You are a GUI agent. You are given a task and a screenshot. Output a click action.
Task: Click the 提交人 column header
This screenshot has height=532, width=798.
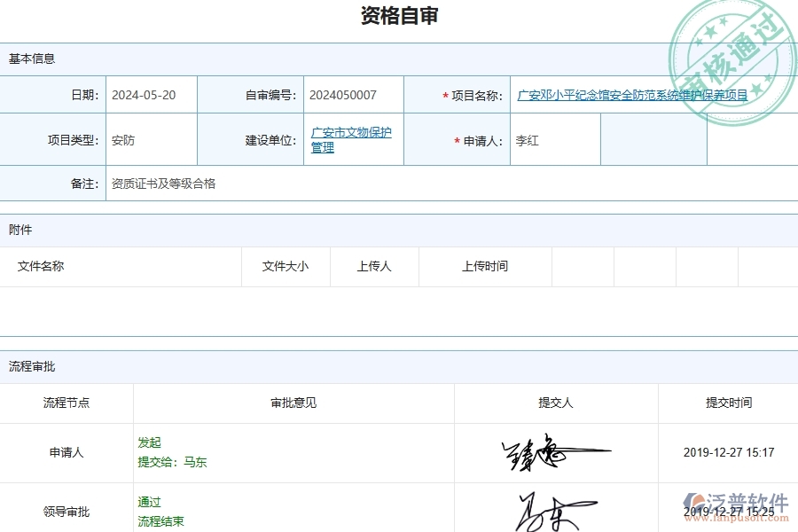pos(555,403)
